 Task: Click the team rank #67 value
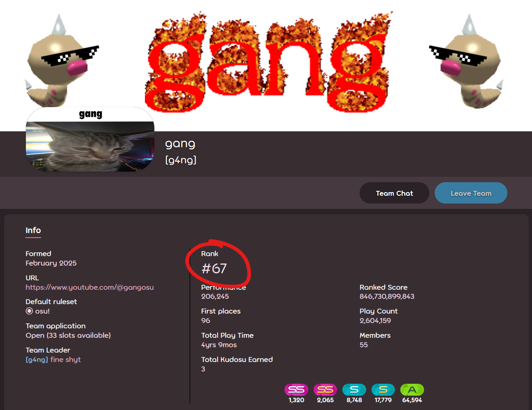tap(214, 268)
